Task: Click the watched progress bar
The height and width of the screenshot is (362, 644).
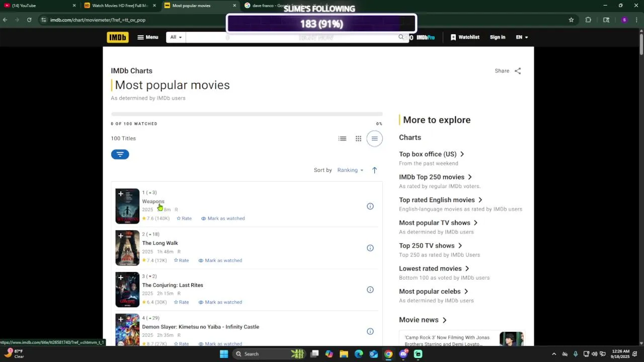Action: point(247,114)
